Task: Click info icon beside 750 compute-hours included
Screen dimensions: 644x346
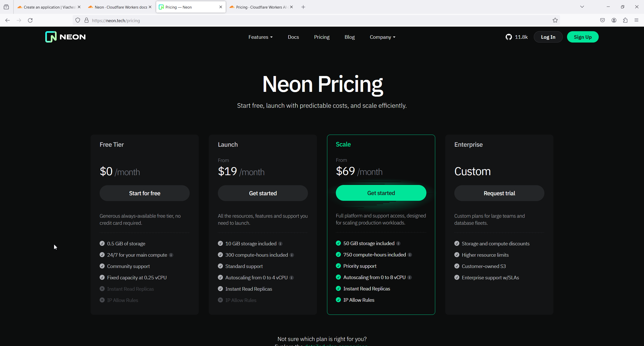Action: (410, 255)
